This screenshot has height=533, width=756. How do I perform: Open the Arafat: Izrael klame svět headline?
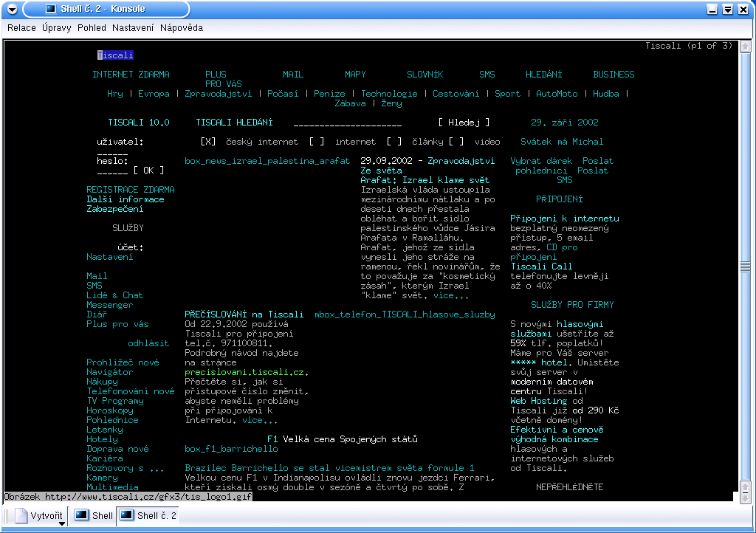(425, 179)
